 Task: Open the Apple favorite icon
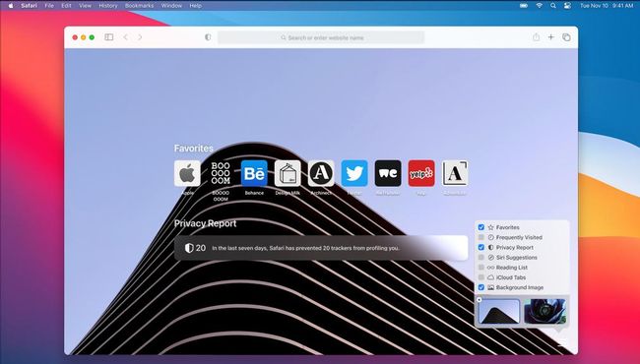click(x=187, y=173)
